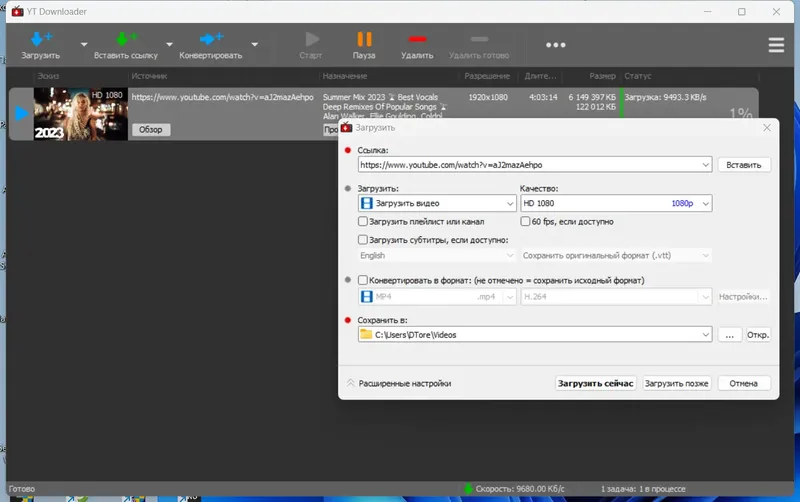Click the YT Downloader title bar icon
The width and height of the screenshot is (800, 502).
17,11
